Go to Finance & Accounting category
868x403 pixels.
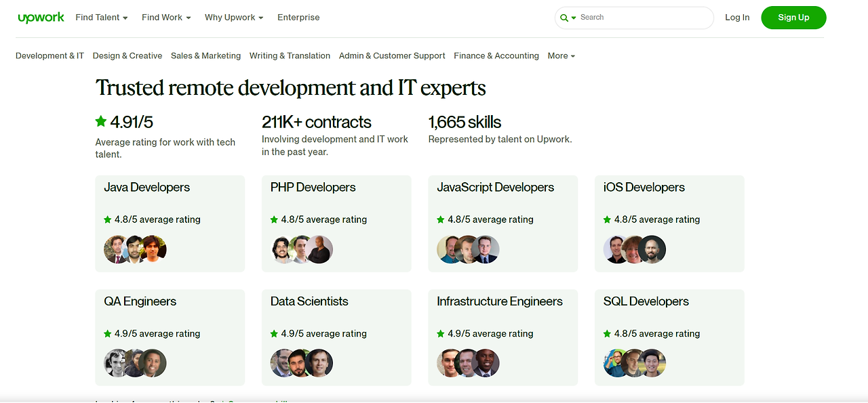[x=496, y=56]
